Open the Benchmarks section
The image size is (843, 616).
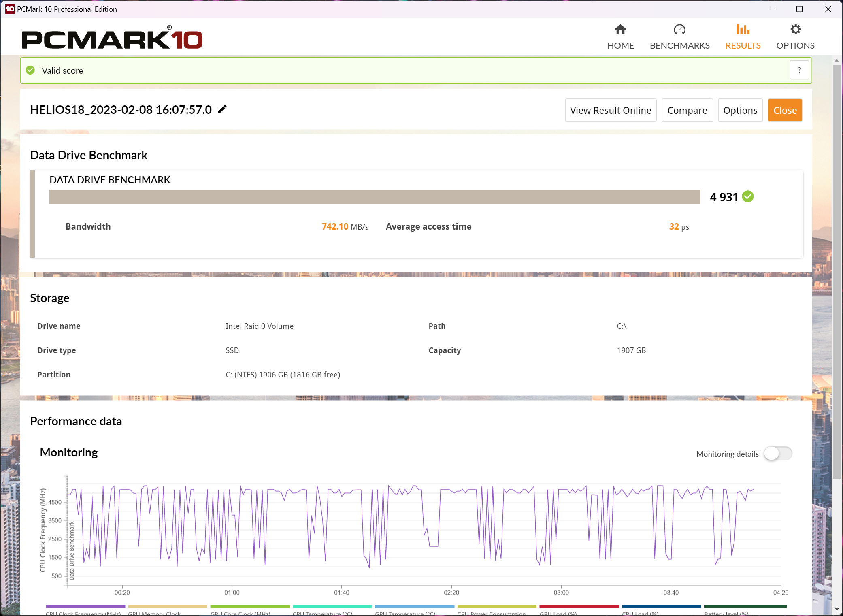679,36
